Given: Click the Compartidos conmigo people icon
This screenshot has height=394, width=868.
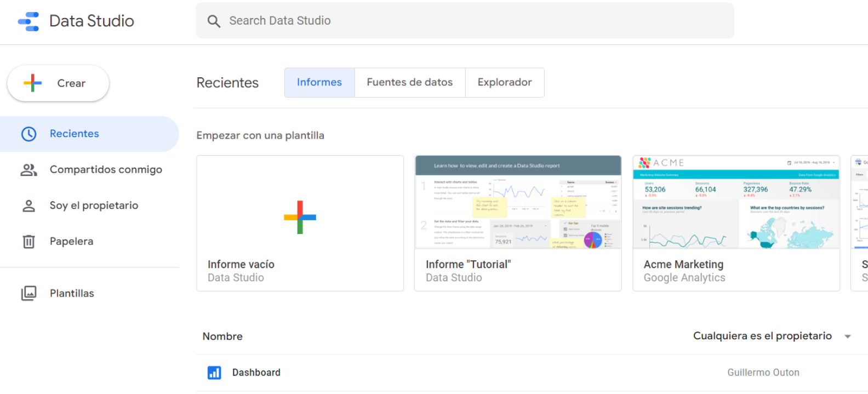Looking at the screenshot, I should pos(28,170).
